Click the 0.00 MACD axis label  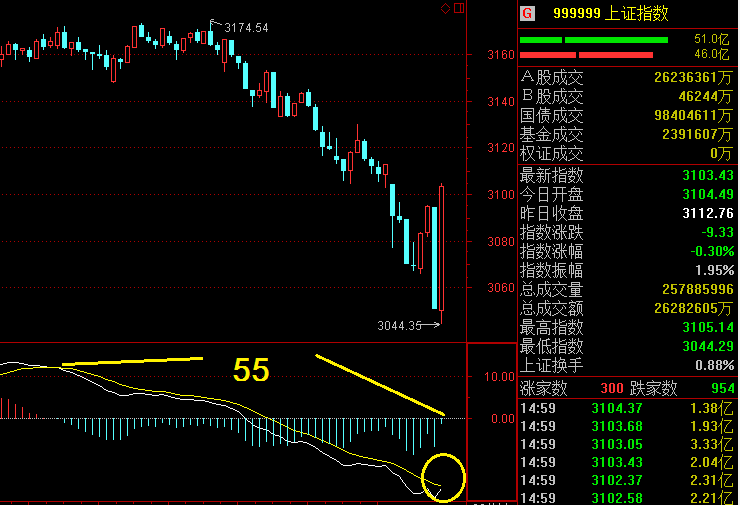(x=503, y=419)
